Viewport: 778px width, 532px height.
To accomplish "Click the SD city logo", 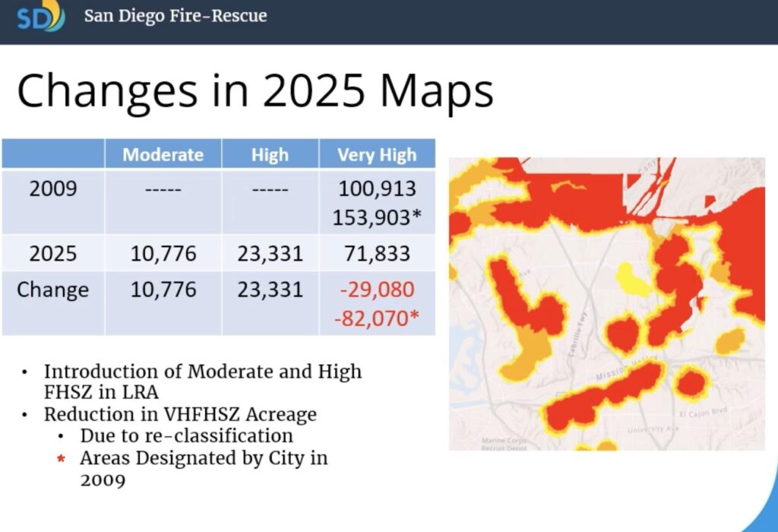I will tap(40, 17).
